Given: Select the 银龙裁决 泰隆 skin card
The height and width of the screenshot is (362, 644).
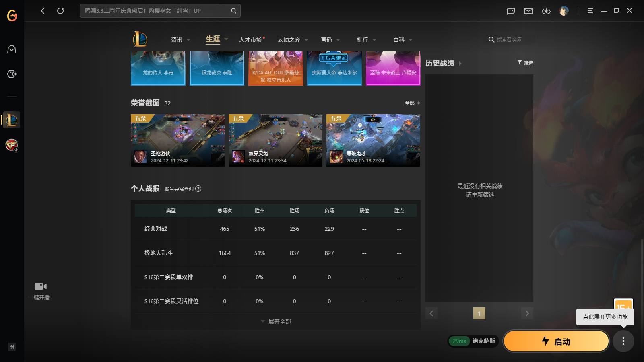Looking at the screenshot, I should point(217,68).
